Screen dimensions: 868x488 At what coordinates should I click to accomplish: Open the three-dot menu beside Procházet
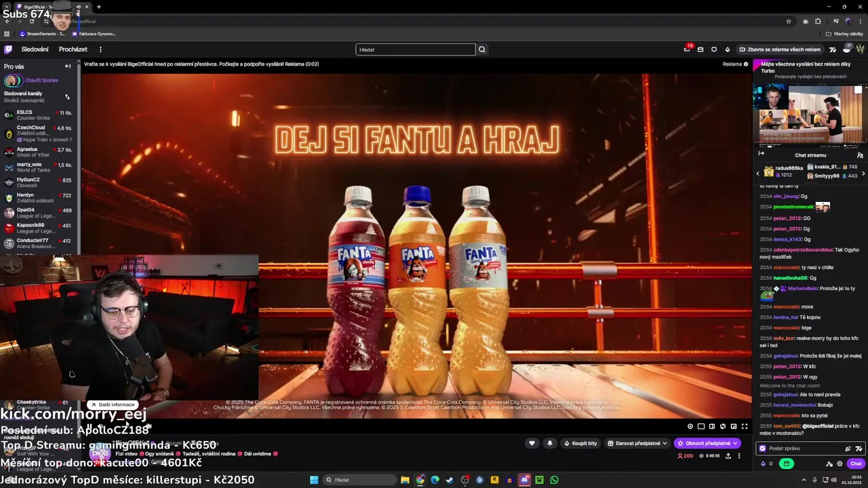point(100,49)
